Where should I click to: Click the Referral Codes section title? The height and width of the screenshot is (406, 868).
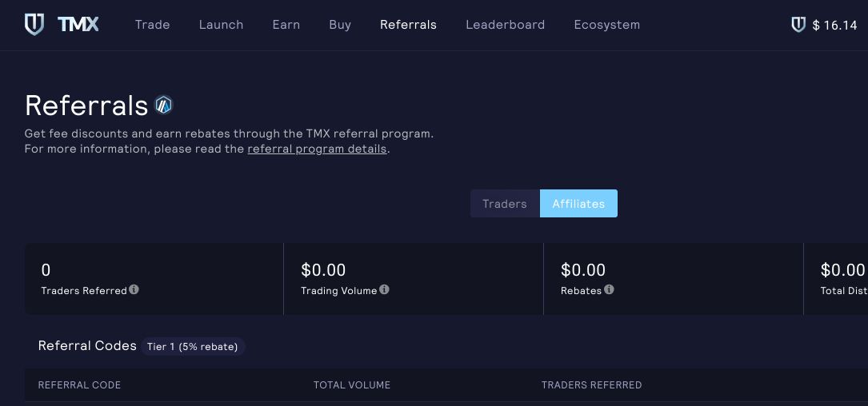[x=87, y=346]
